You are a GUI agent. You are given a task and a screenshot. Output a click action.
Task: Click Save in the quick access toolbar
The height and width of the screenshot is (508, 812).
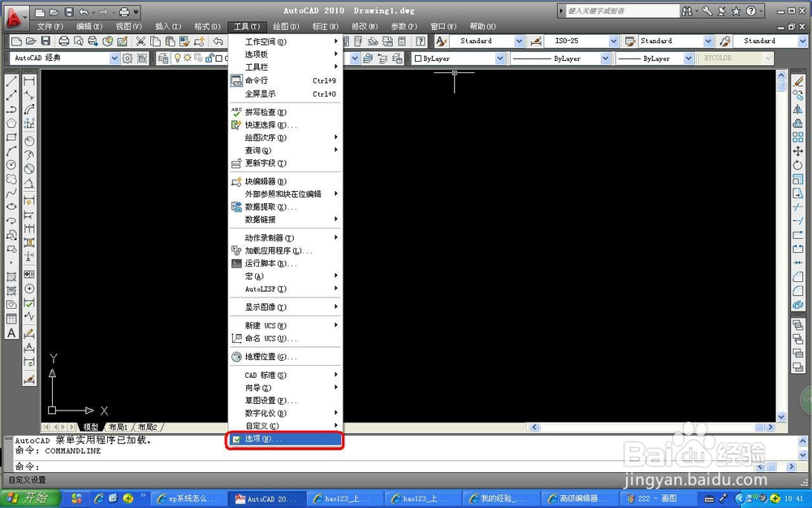click(x=69, y=12)
